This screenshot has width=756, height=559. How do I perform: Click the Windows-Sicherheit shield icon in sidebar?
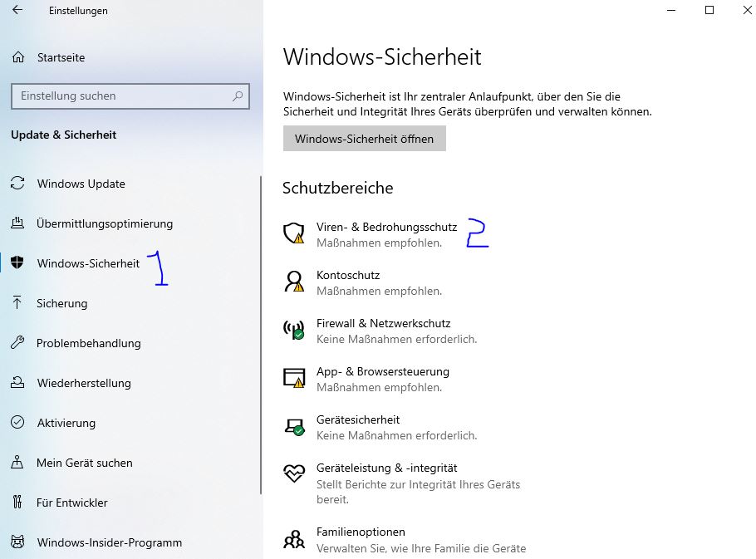[17, 262]
